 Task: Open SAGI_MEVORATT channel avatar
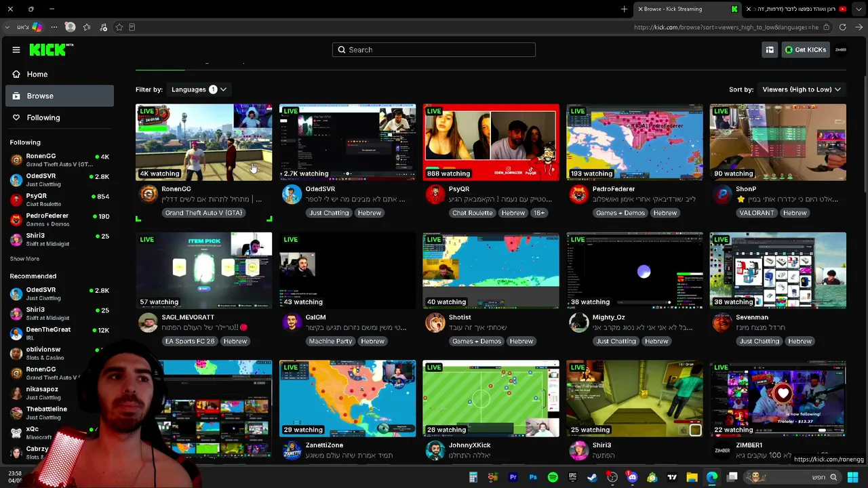tap(148, 323)
